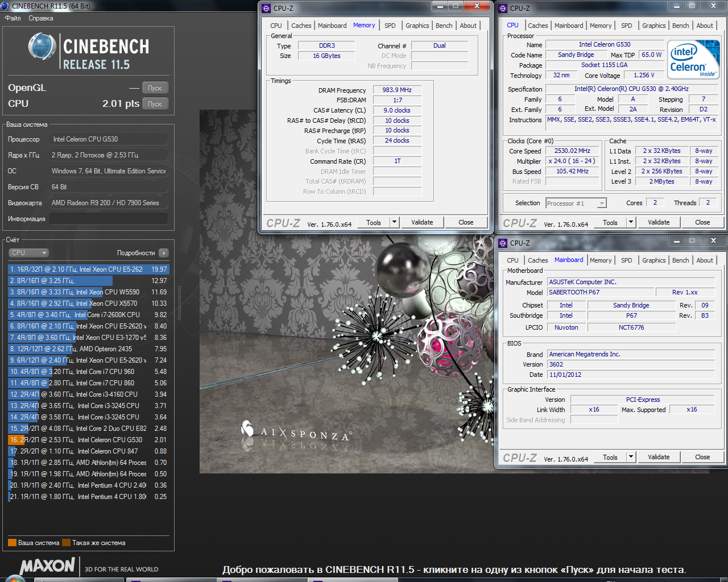Open the Processor #1 selection dropdown
Screen dimensions: 728x582
tap(576, 203)
